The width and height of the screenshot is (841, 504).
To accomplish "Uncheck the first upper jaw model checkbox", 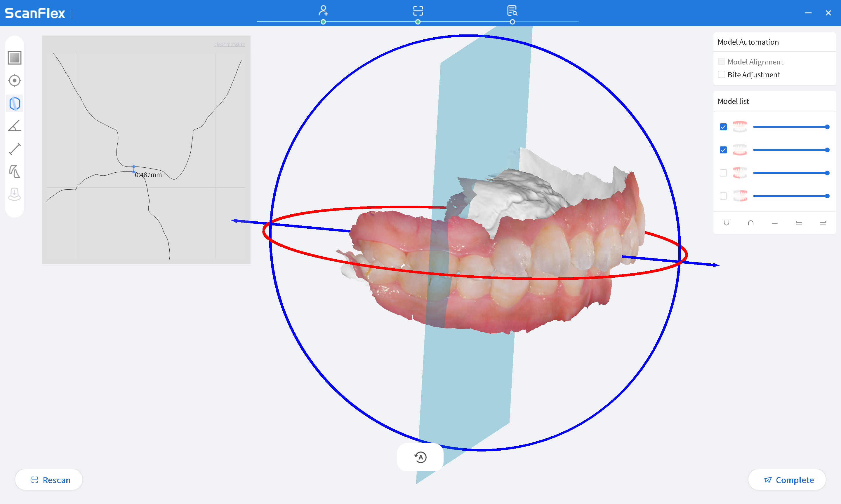I will click(723, 127).
